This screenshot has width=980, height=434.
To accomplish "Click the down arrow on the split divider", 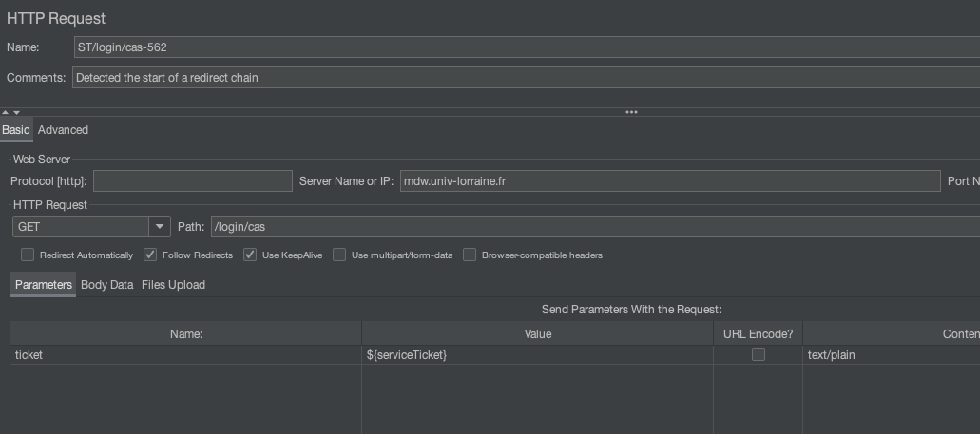I will point(16,112).
